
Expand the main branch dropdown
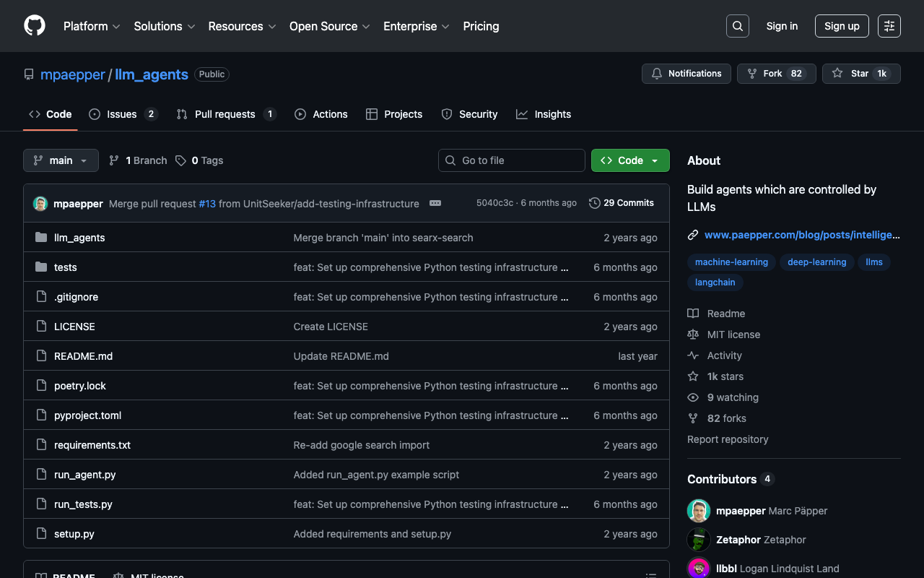pos(61,160)
